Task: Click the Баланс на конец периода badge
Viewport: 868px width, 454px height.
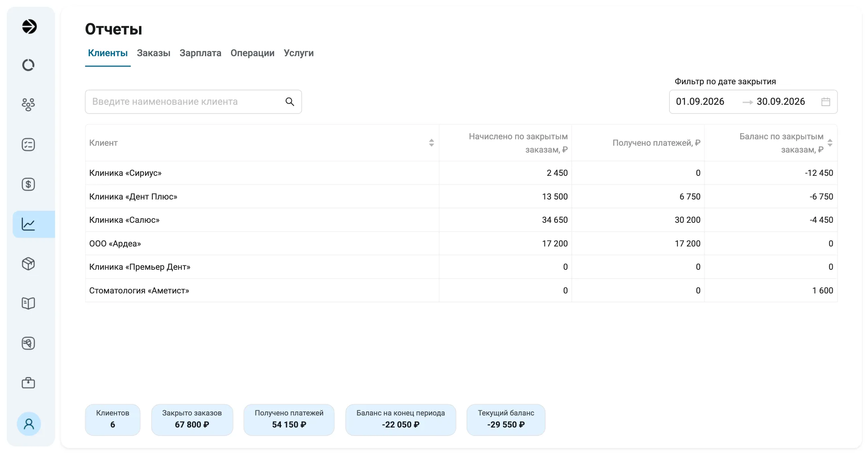Action: pyautogui.click(x=401, y=419)
